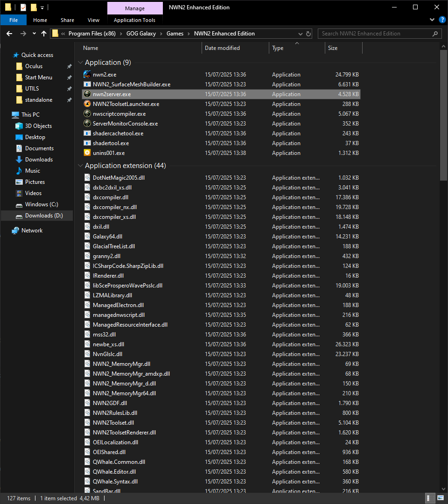This screenshot has height=504, width=448.
Task: Open Music via its note icon
Action: (x=19, y=171)
